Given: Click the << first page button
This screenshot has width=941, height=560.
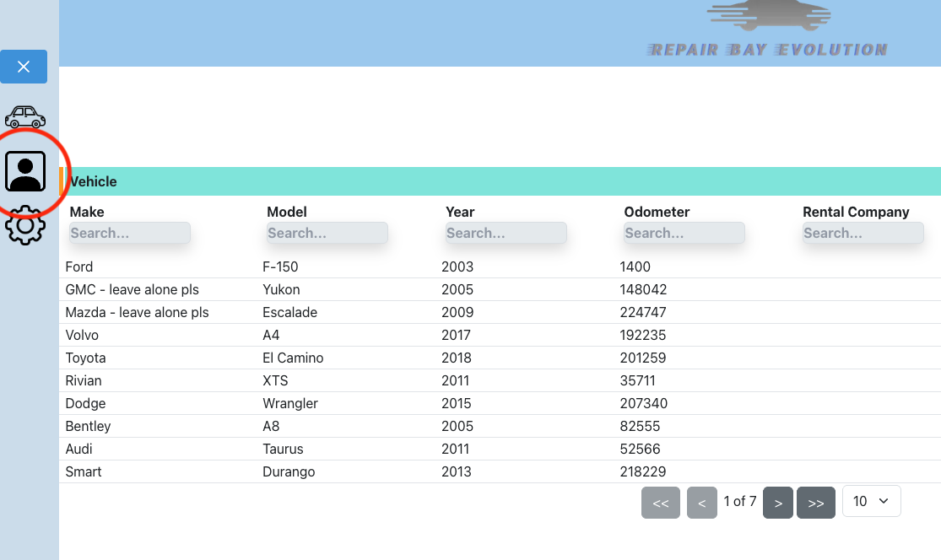Looking at the screenshot, I should click(x=661, y=502).
